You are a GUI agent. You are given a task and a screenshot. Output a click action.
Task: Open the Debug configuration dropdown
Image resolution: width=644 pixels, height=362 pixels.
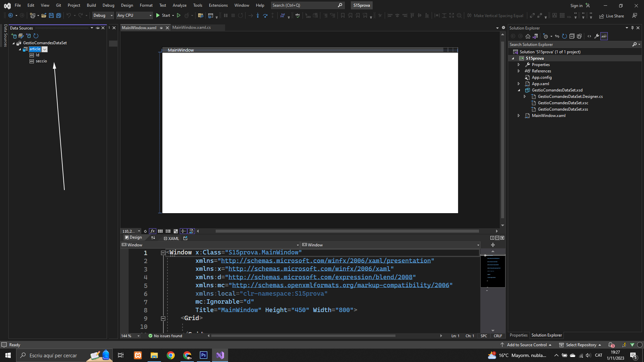point(103,15)
